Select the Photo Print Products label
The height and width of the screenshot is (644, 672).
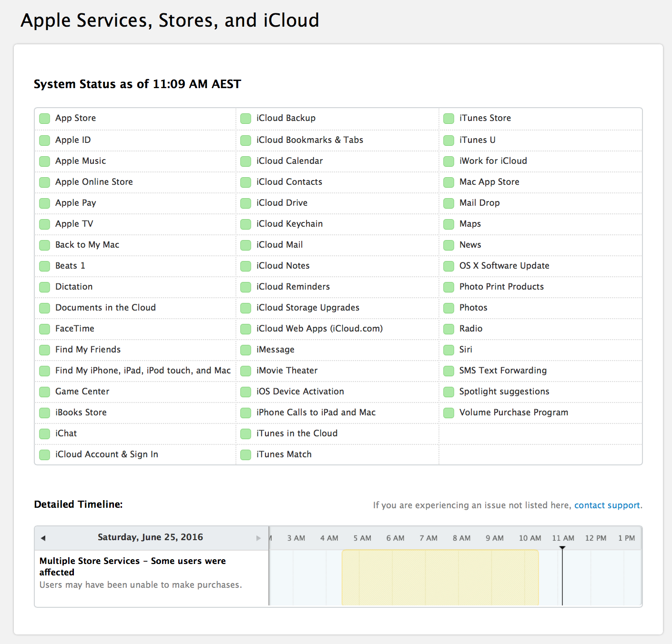501,287
